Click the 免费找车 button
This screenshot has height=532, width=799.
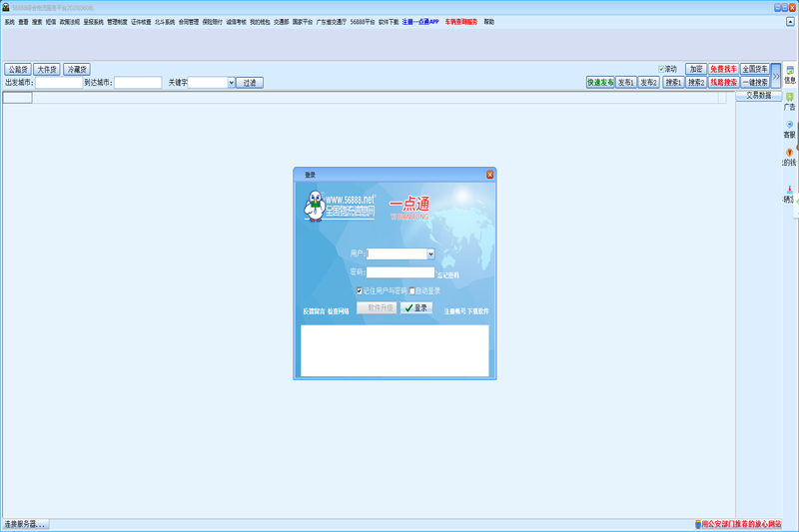(723, 69)
